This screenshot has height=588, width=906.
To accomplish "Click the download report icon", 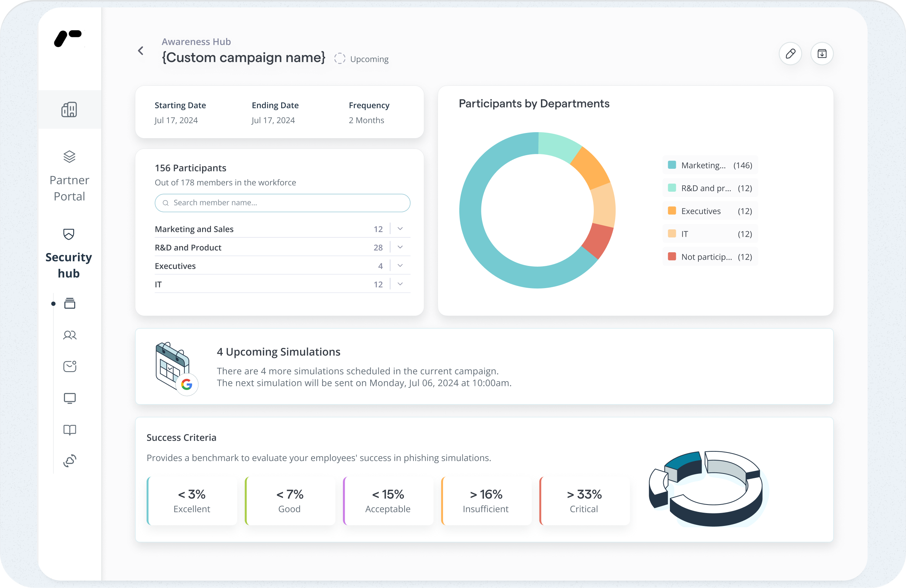I will pyautogui.click(x=822, y=54).
